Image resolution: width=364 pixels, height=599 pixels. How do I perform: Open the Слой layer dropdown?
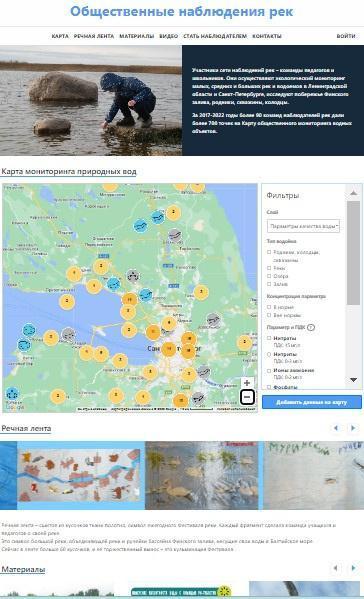(x=303, y=226)
